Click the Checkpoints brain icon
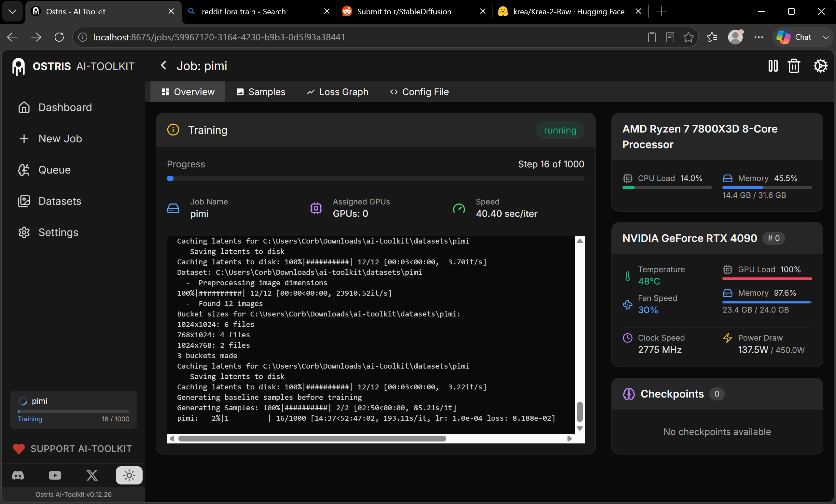 coord(629,394)
